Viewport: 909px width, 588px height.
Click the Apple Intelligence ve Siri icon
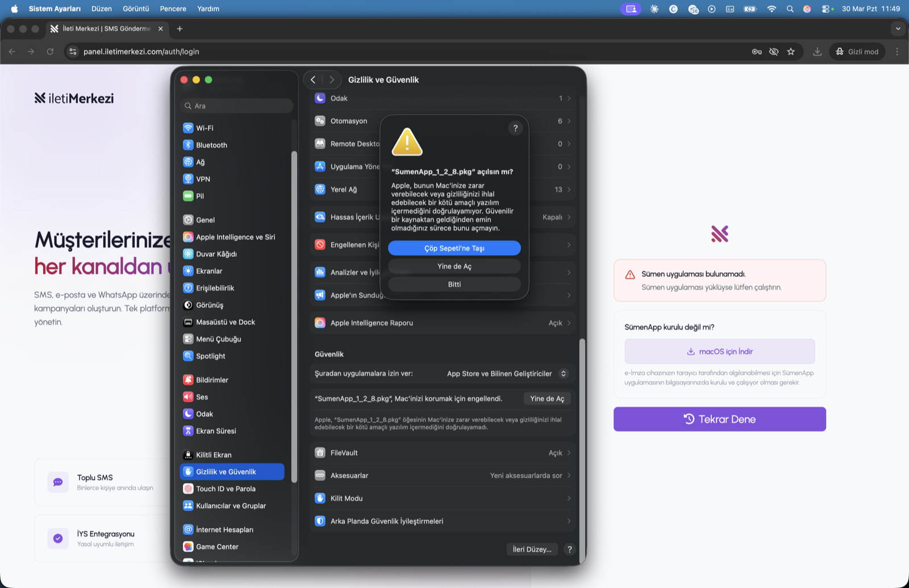pyautogui.click(x=188, y=237)
